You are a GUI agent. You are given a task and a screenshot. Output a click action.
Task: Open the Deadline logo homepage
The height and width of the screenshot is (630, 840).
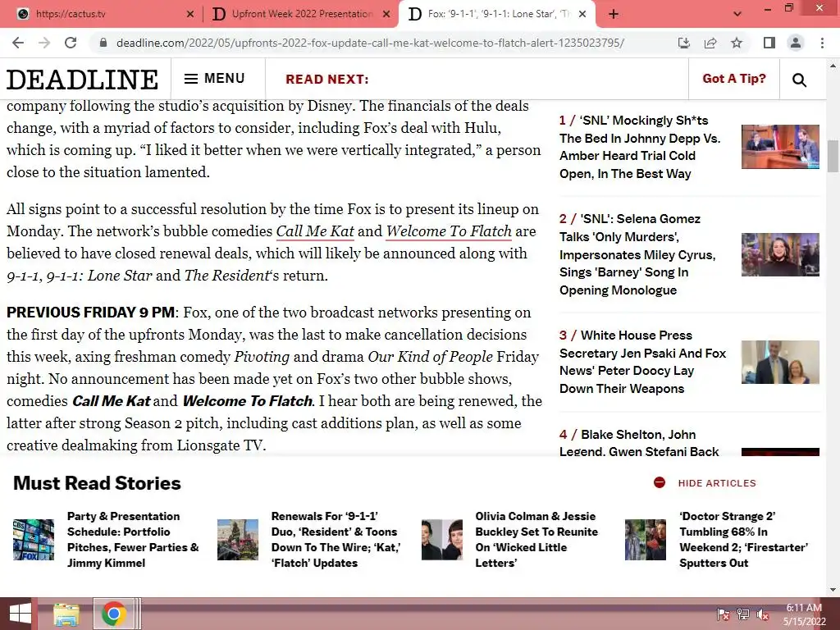82,80
